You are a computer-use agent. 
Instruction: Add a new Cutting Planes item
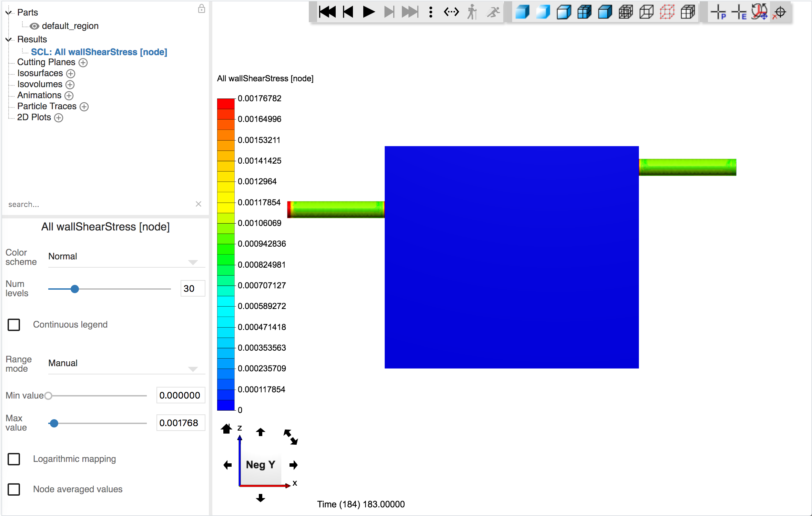point(83,63)
